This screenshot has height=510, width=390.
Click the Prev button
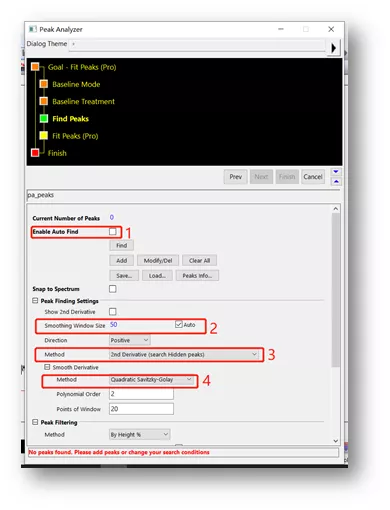(236, 177)
